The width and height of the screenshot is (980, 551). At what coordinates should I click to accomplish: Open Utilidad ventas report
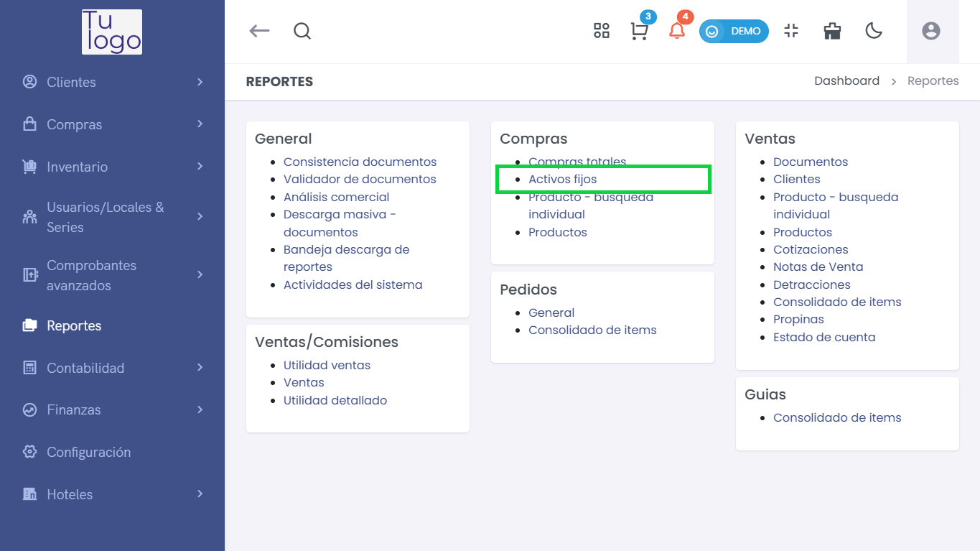(327, 365)
